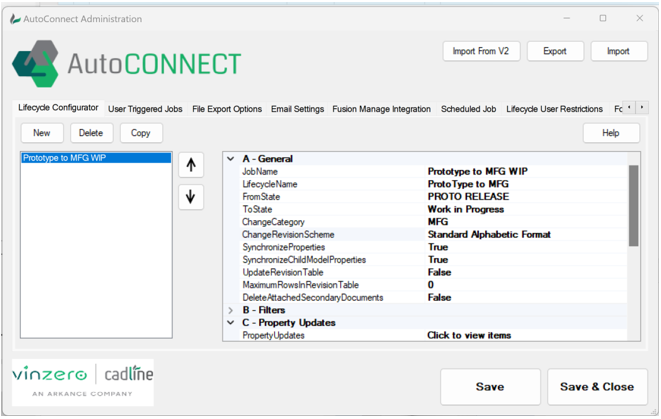Click the AutoConnect hexagon logo
Screen dimensions: 661x419
(x=35, y=64)
